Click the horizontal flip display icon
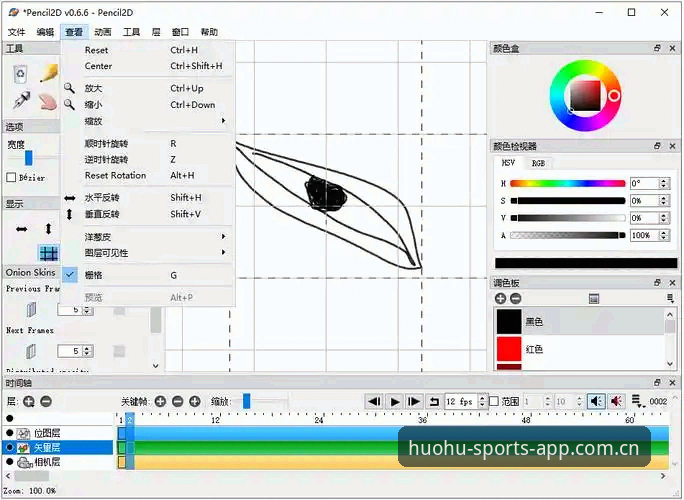This screenshot has width=684, height=500. point(21,229)
